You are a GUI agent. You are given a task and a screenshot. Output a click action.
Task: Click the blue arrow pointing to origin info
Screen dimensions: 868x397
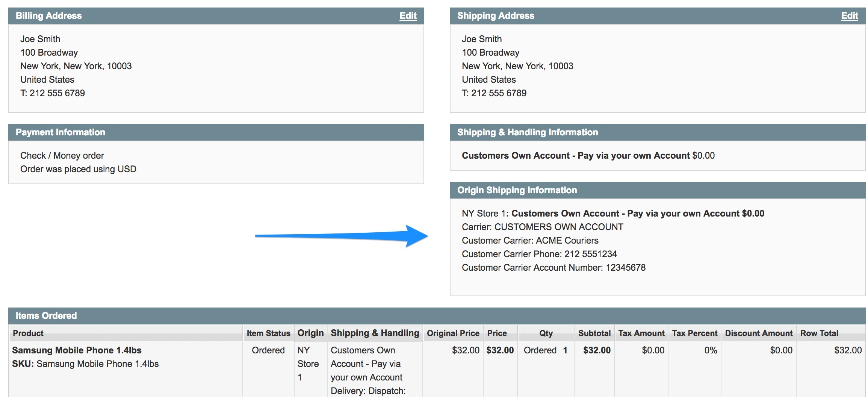341,236
